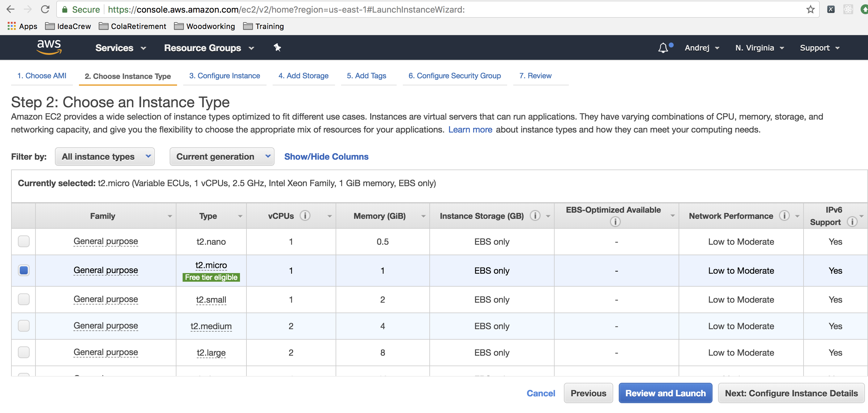868x413 pixels.
Task: Click the t2.small type link
Action: point(211,299)
